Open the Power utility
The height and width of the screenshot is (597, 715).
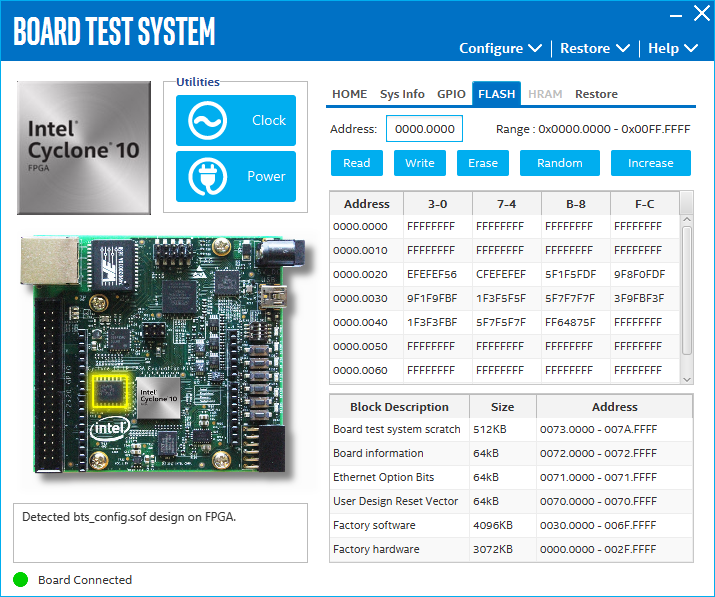(x=236, y=177)
